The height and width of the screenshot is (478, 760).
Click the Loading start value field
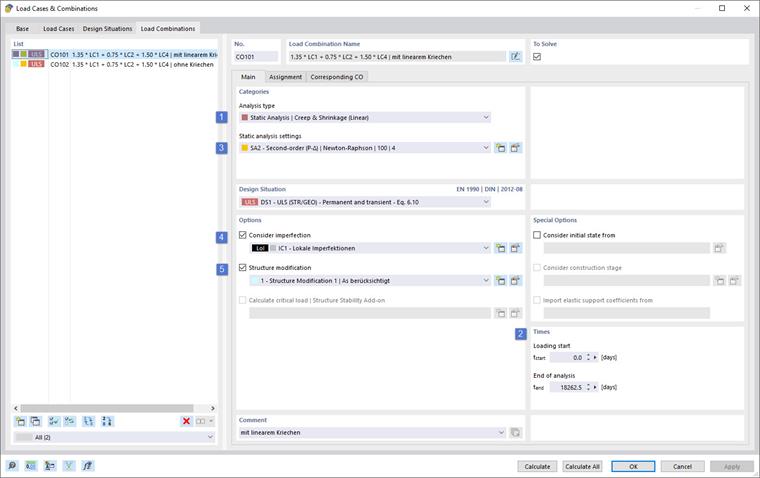(567, 357)
